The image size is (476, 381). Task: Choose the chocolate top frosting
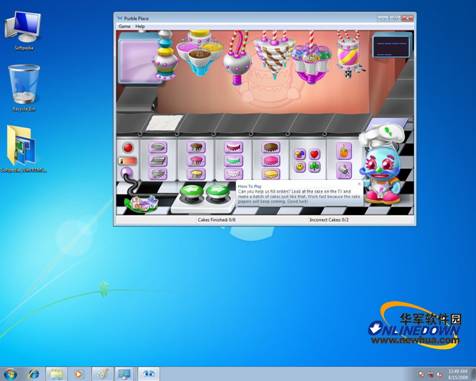pyautogui.click(x=271, y=147)
